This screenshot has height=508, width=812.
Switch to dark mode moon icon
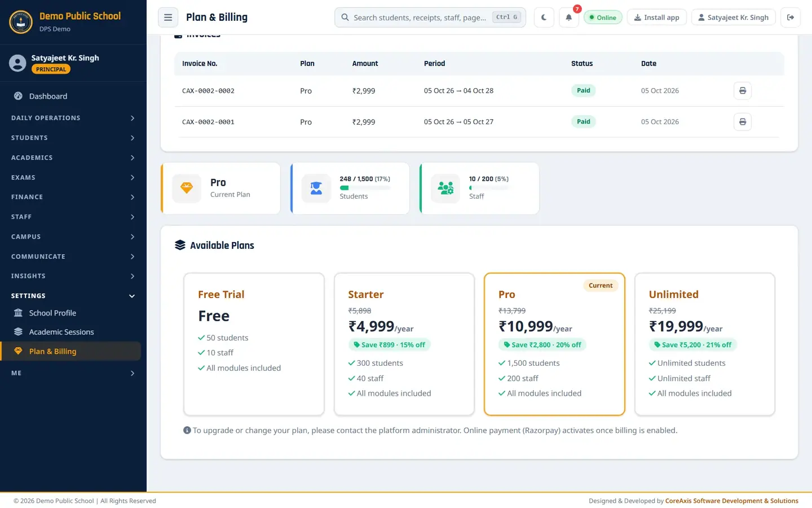pyautogui.click(x=544, y=17)
